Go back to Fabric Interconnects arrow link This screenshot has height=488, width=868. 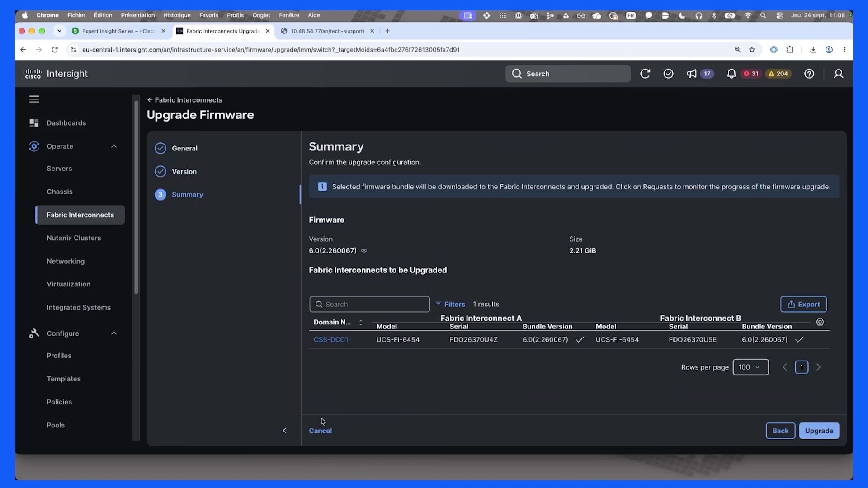tap(184, 100)
